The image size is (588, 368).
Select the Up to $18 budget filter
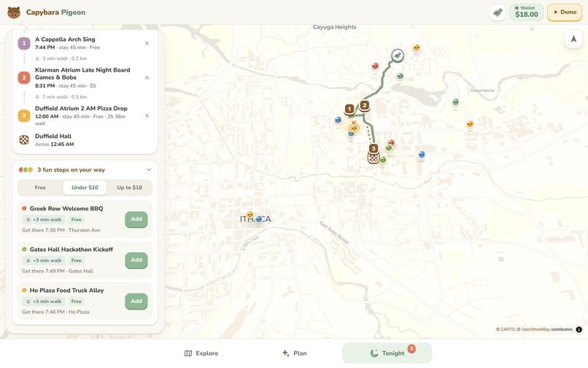coord(129,188)
